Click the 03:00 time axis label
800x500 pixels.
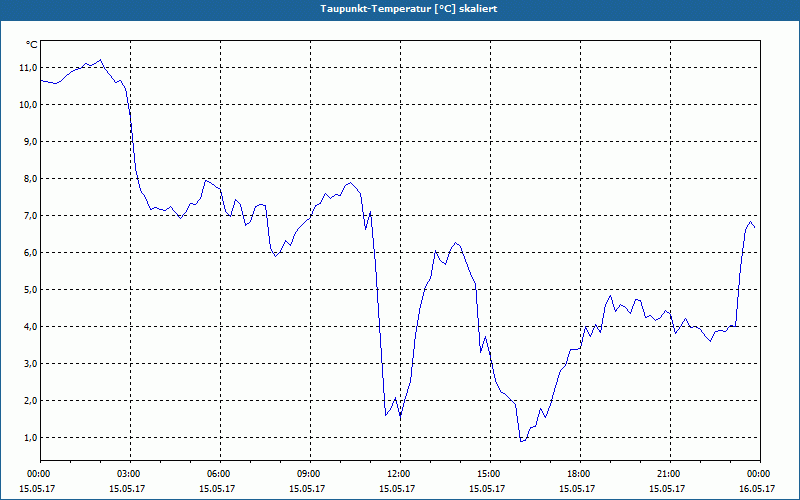(x=131, y=474)
